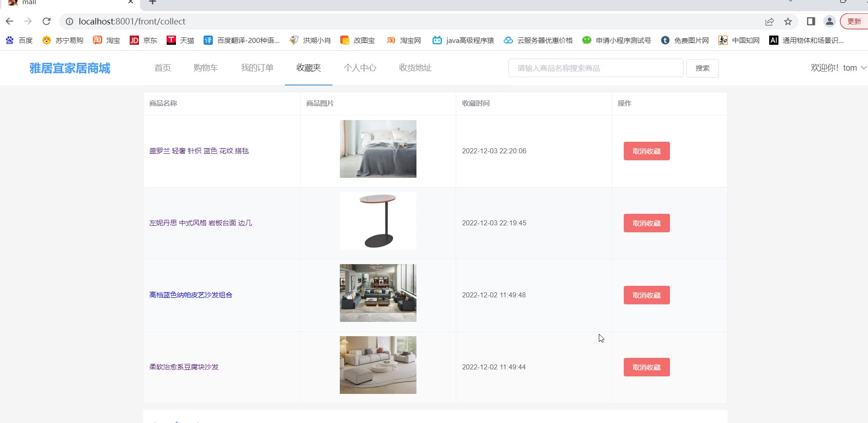Click timestamp 2022-12-03 22:20:06
The height and width of the screenshot is (423, 868).
(494, 151)
